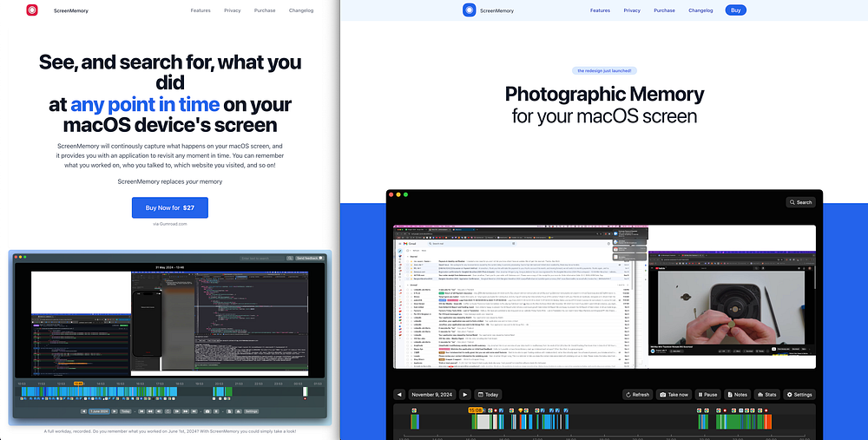Screen dimensions: 868x440
Task: Click the white timeline block beside 15:08
Action: pos(483,422)
